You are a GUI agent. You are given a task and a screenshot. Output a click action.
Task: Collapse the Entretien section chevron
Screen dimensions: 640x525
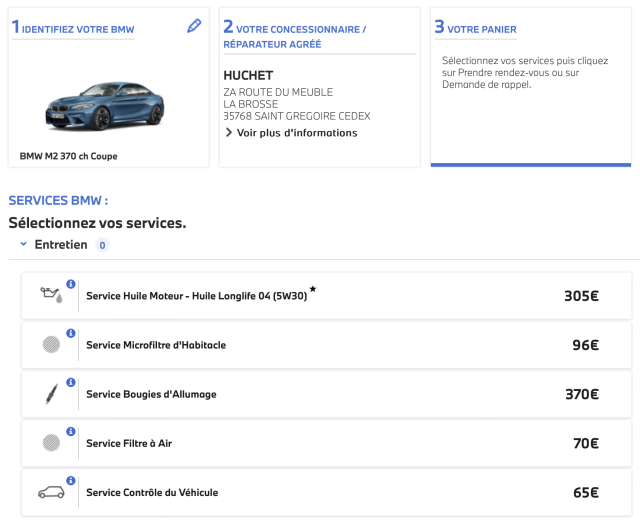(x=24, y=244)
